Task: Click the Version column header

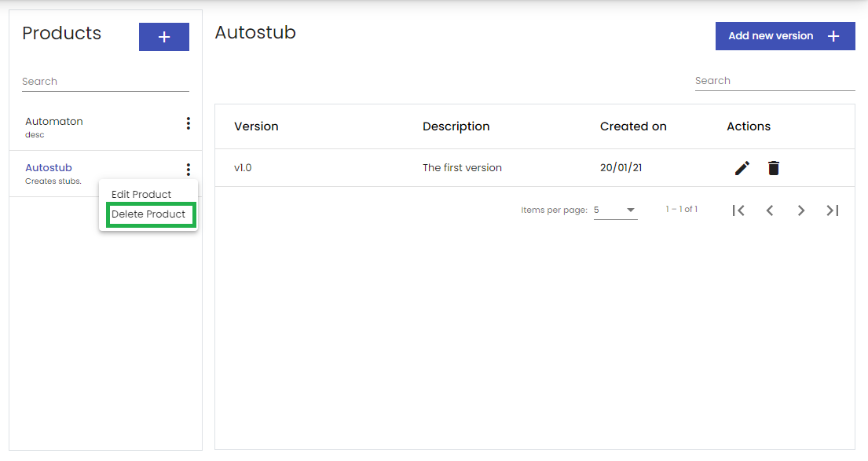Action: point(256,126)
